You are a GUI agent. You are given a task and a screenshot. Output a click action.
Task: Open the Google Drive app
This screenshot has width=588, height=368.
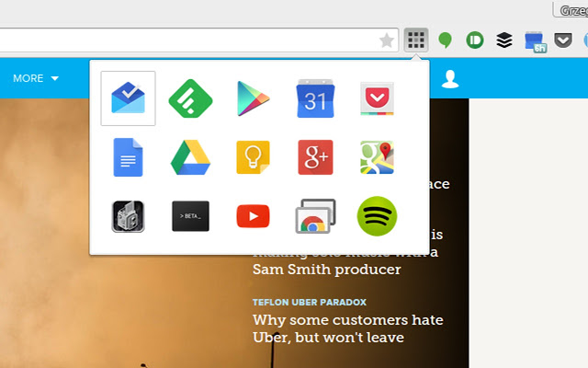tap(190, 157)
